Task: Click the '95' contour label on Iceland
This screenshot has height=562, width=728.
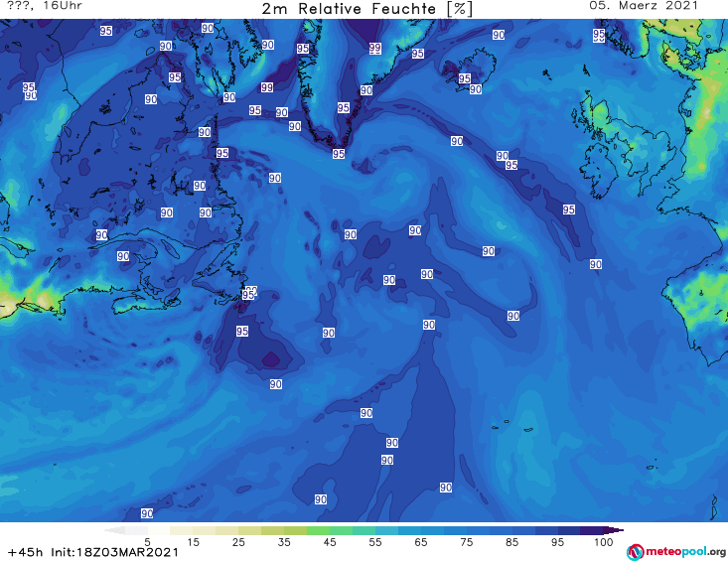Action: pos(464,78)
